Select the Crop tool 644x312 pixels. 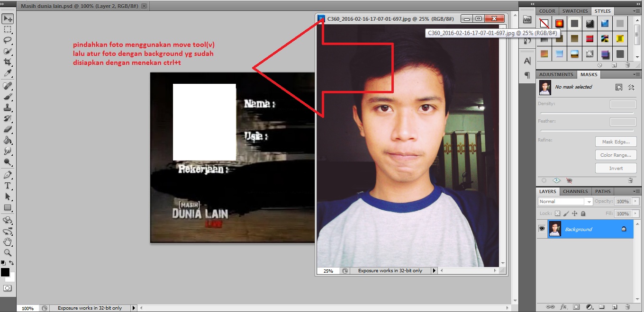click(7, 62)
